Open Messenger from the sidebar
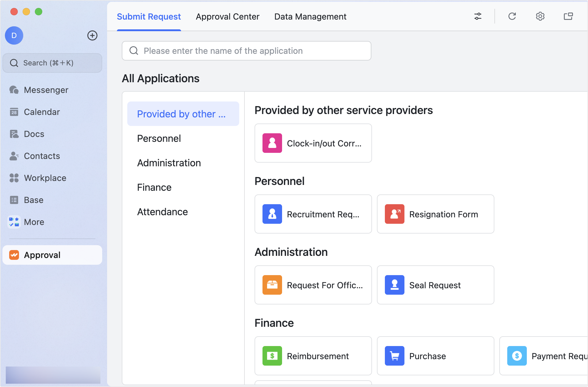 [46, 90]
